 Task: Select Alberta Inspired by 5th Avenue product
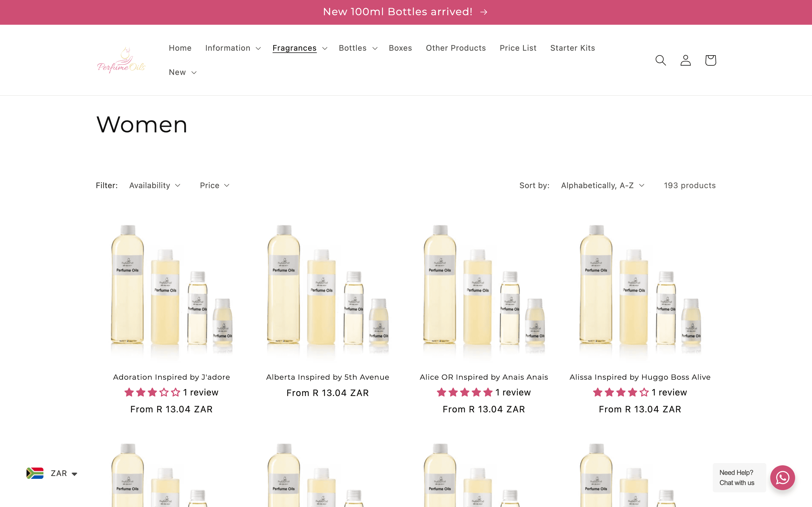coord(328,377)
